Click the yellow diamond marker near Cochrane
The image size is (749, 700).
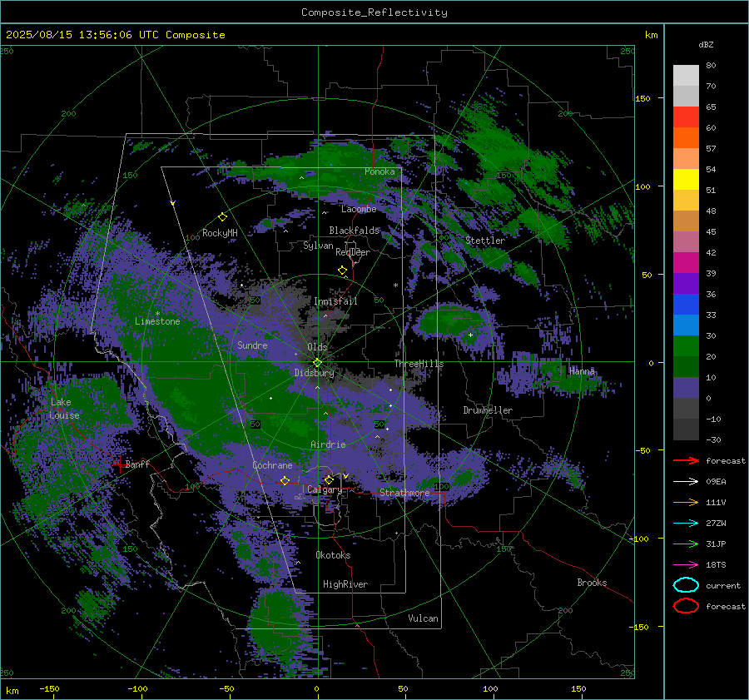tap(285, 480)
